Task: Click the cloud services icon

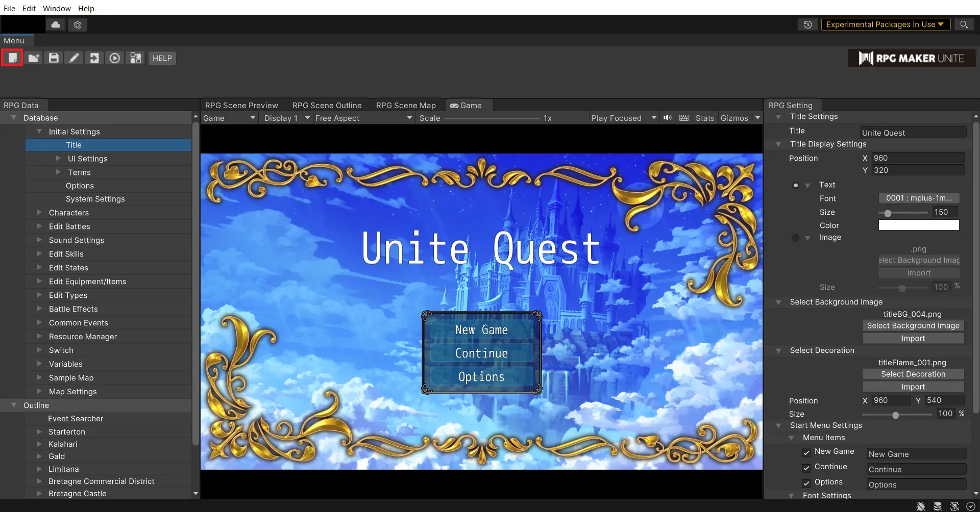Action: [56, 24]
